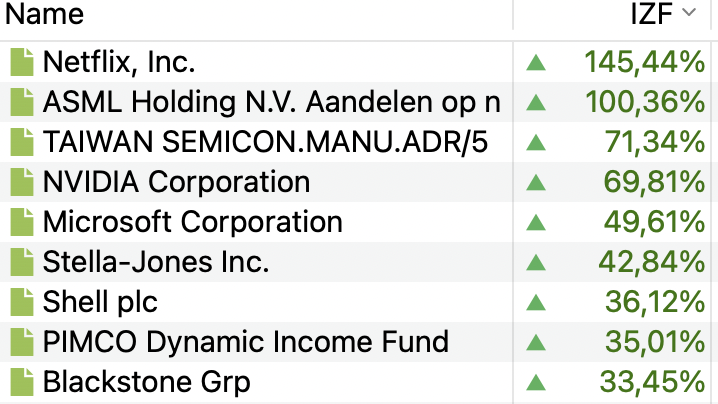Click the NVIDIA Corporation file icon
718x404 pixels.
(21, 182)
